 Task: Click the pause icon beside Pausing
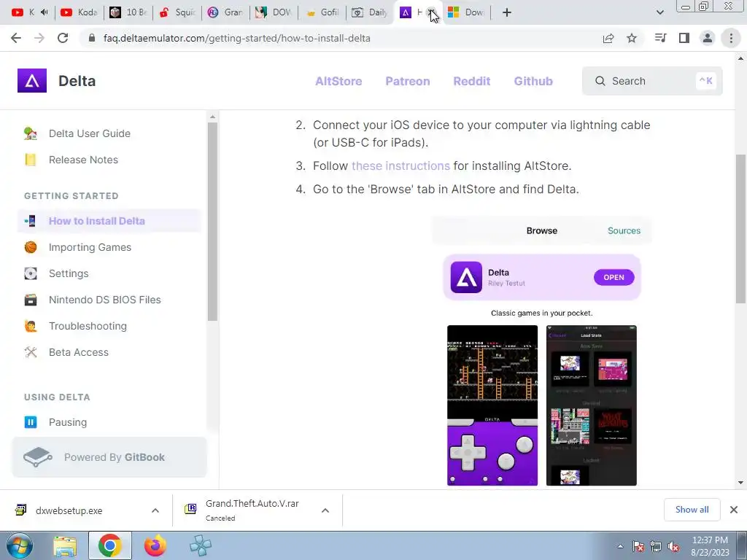[31, 422]
